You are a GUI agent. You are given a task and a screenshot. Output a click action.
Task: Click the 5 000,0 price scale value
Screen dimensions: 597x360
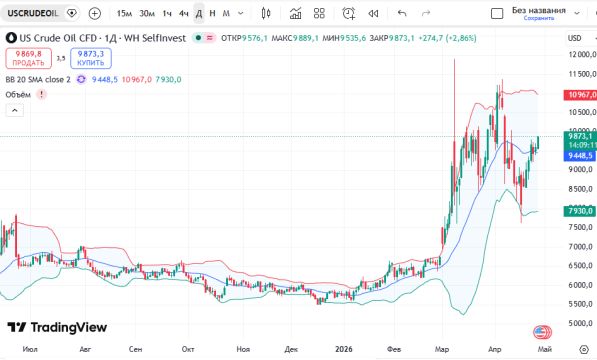pyautogui.click(x=581, y=323)
